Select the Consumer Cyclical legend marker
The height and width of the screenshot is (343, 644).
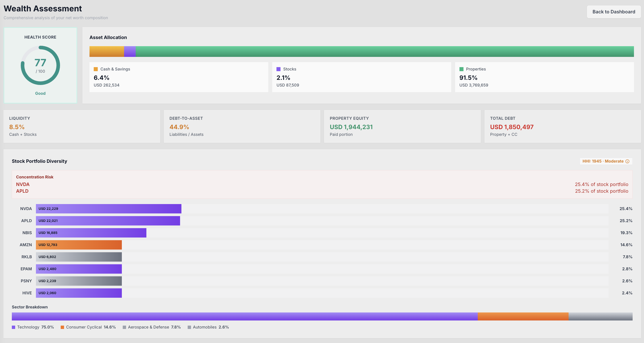(62, 327)
